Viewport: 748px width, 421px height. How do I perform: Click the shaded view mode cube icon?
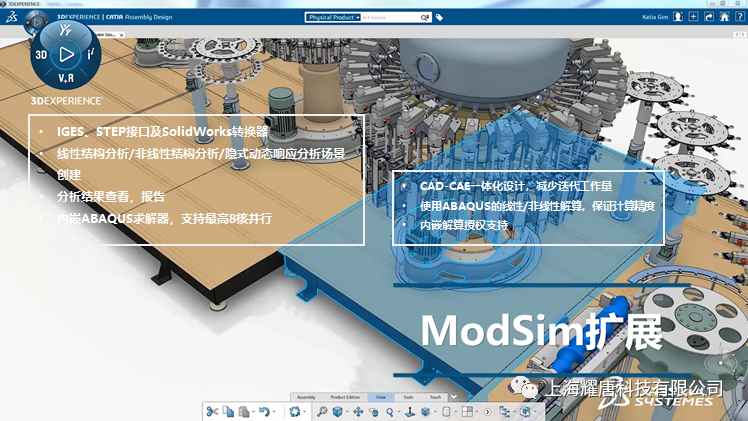(426, 411)
